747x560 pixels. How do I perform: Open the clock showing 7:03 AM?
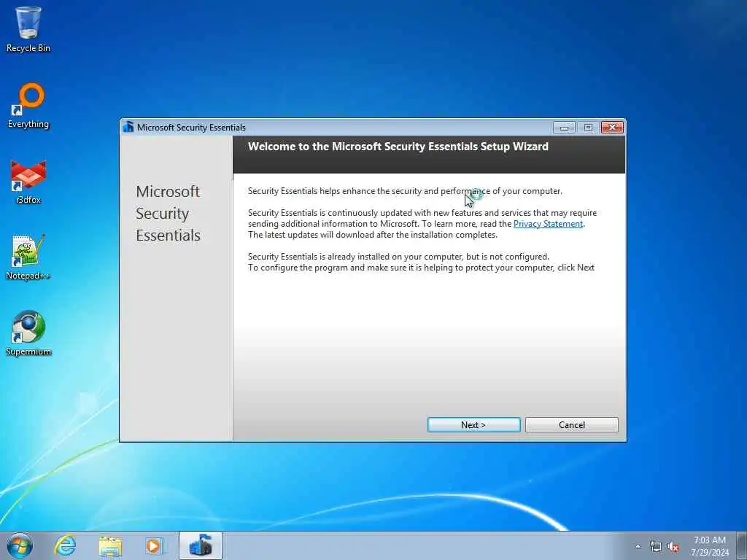[710, 546]
